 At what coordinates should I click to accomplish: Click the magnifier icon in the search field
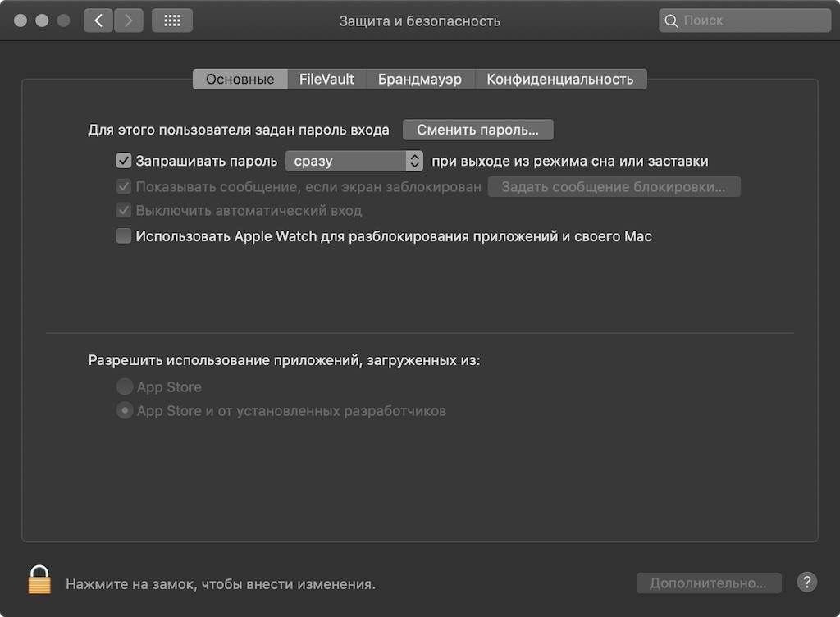[671, 21]
